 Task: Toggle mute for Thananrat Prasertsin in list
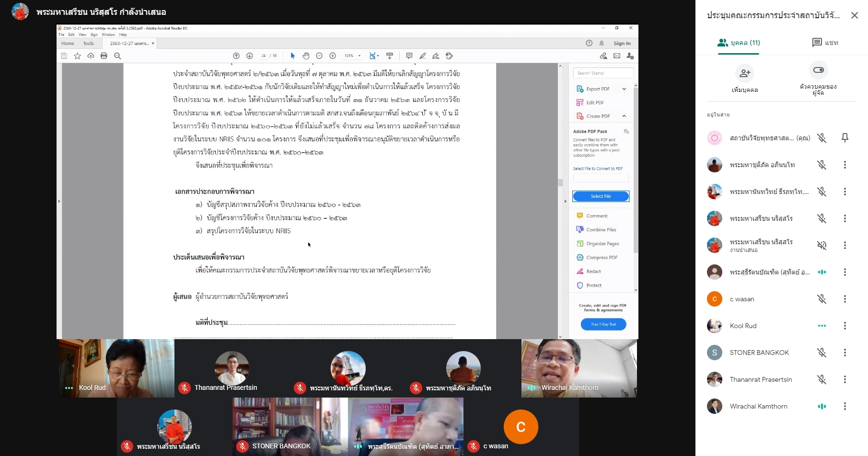(x=822, y=379)
